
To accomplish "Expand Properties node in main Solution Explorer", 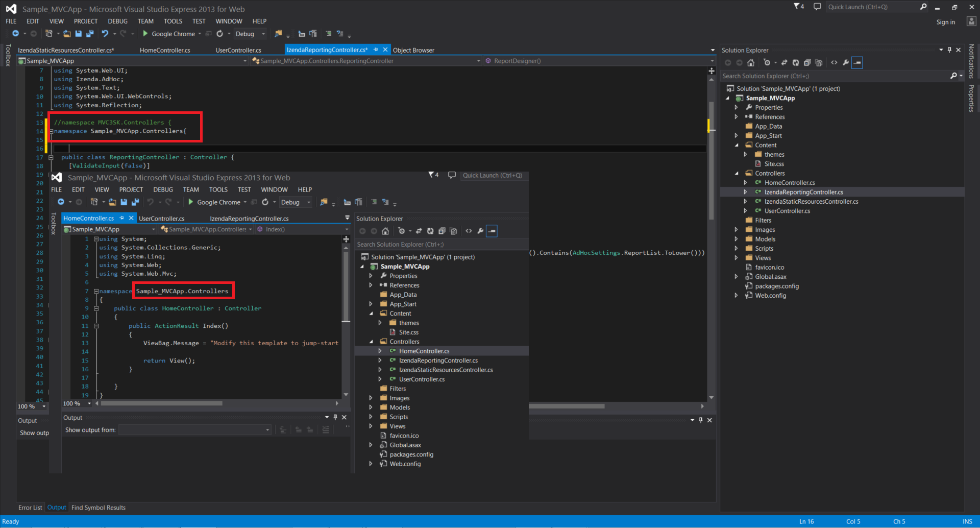I will coord(736,108).
